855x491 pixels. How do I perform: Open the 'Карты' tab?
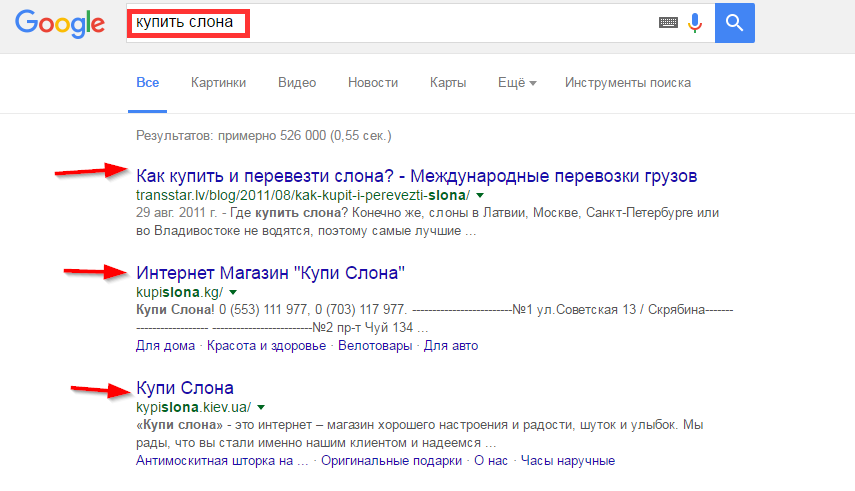(448, 82)
